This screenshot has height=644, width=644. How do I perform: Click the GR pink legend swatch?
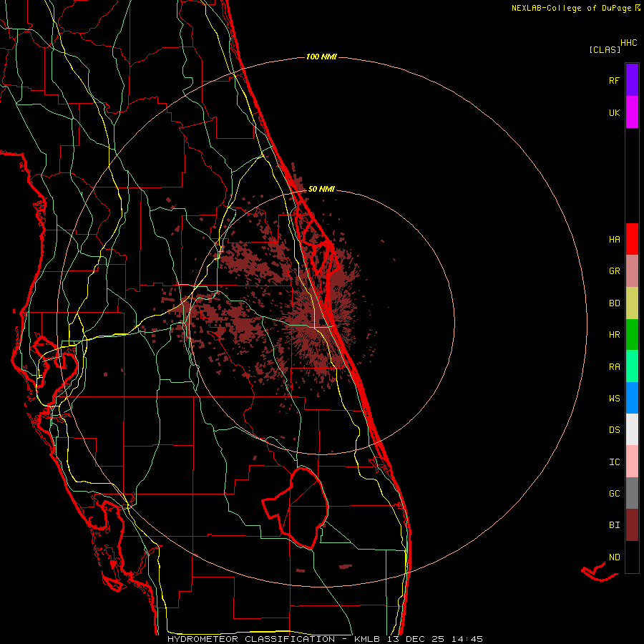coord(632,271)
